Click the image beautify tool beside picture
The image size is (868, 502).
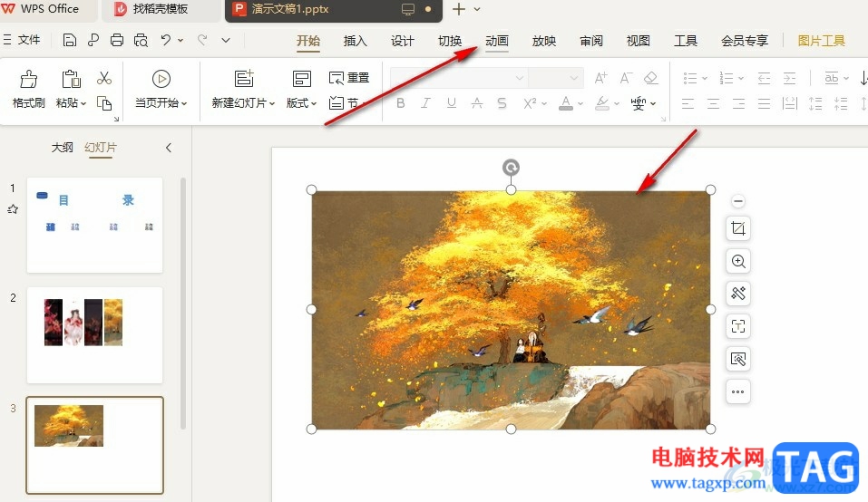coord(738,294)
